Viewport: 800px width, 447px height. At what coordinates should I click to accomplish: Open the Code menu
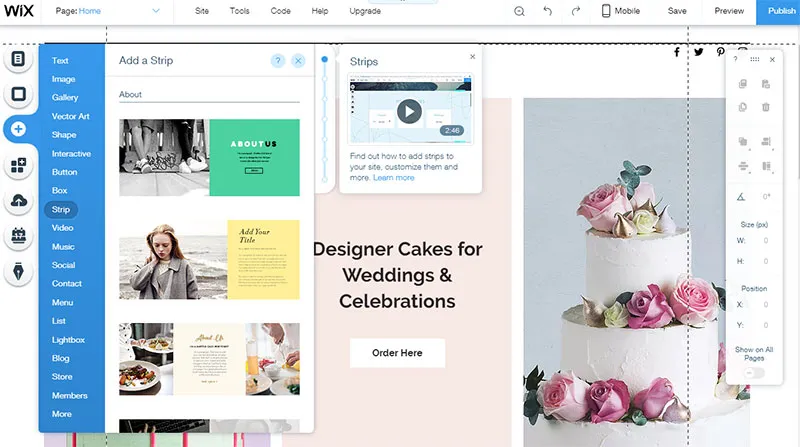coord(280,11)
